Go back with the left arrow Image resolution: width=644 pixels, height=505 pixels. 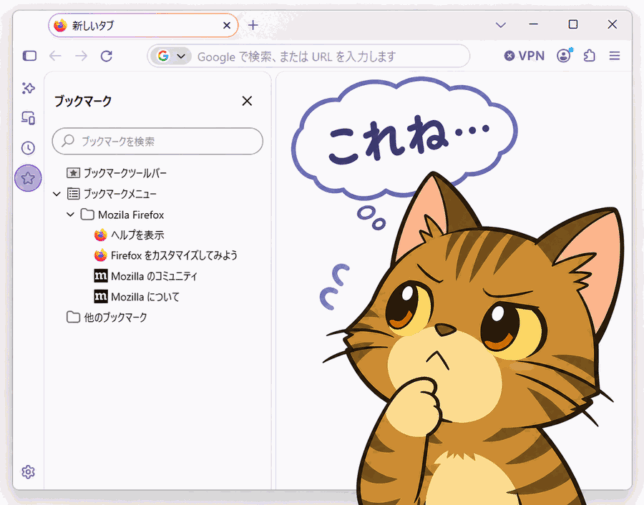pos(55,56)
